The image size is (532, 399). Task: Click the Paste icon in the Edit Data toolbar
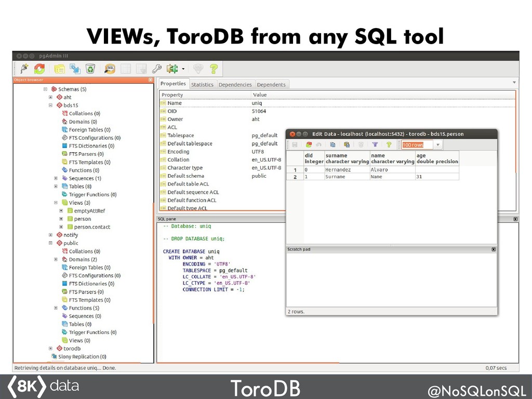[347, 145]
